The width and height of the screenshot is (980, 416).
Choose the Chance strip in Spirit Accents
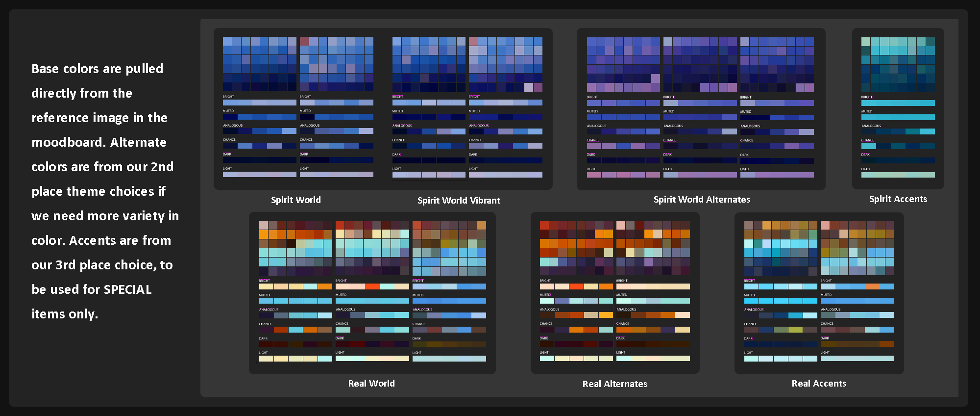coord(898,146)
